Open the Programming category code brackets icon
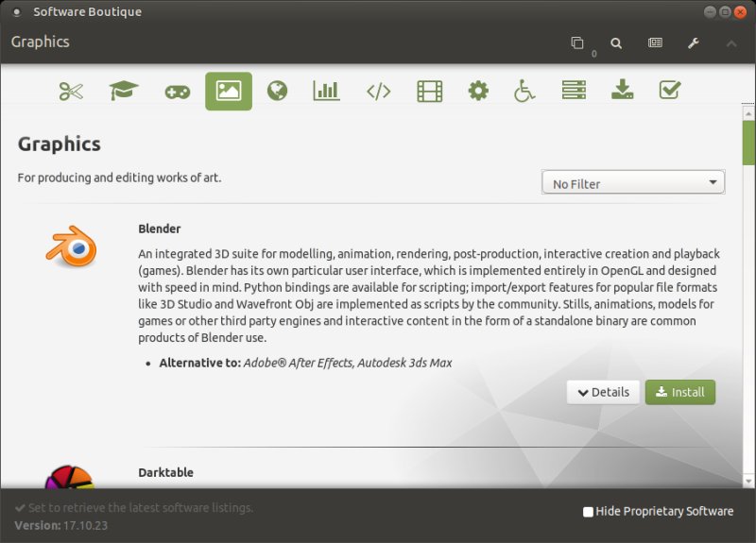 point(379,91)
